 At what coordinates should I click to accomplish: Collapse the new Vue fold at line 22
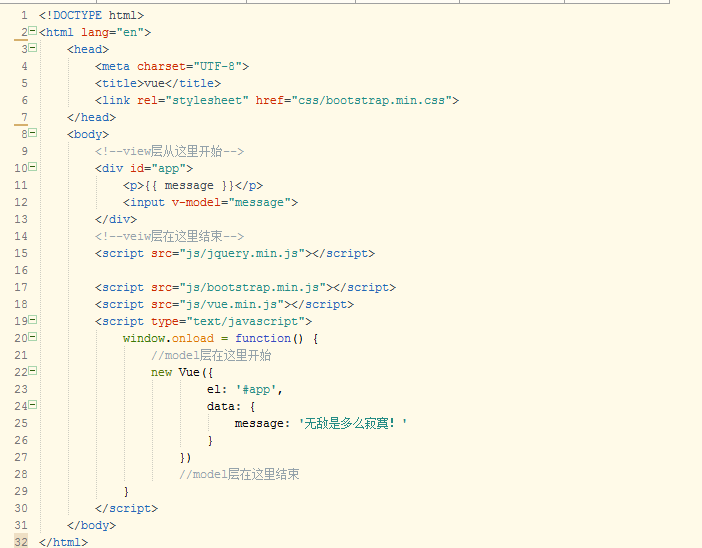pos(33,371)
